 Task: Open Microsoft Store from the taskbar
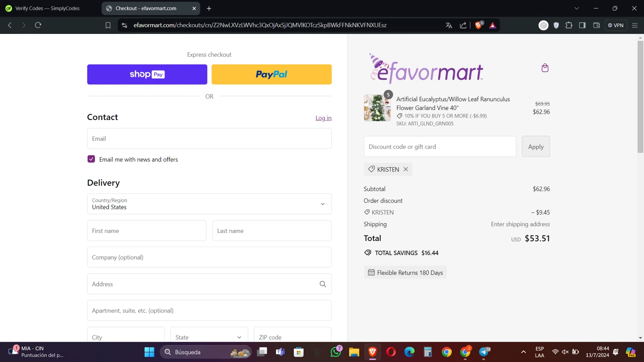tap(299, 352)
